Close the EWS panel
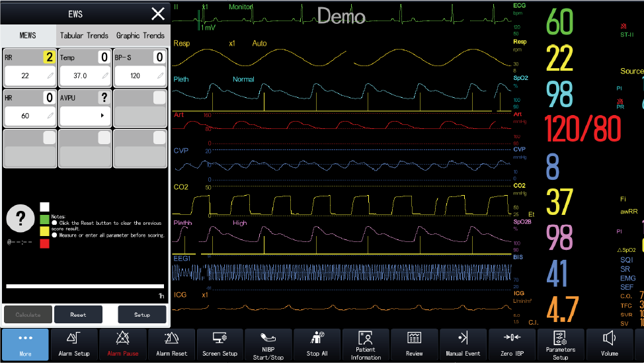644x363 pixels. coord(158,14)
